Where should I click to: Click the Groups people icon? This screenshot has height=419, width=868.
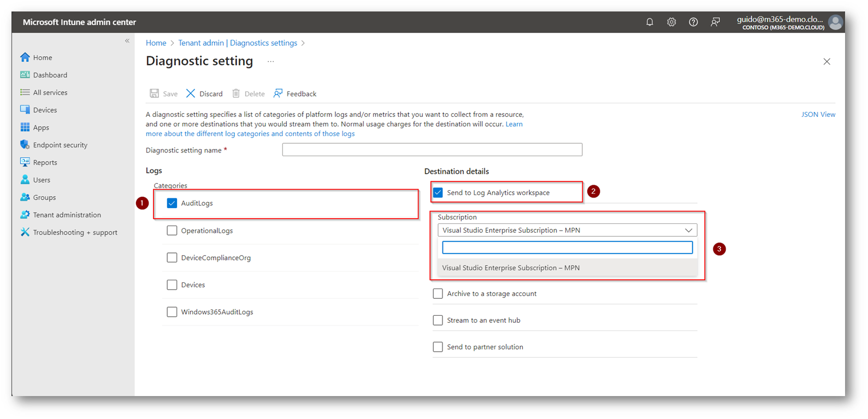[25, 197]
